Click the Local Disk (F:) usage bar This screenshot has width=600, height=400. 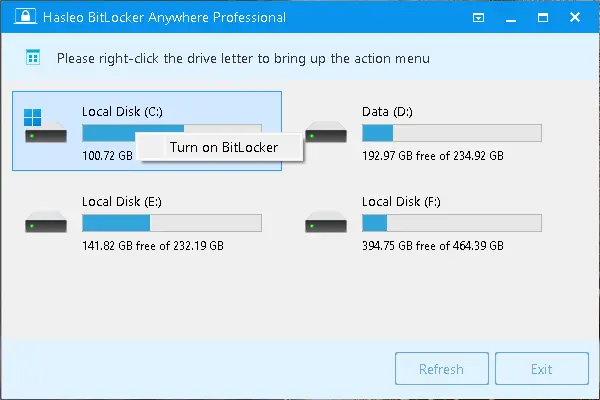click(x=451, y=222)
